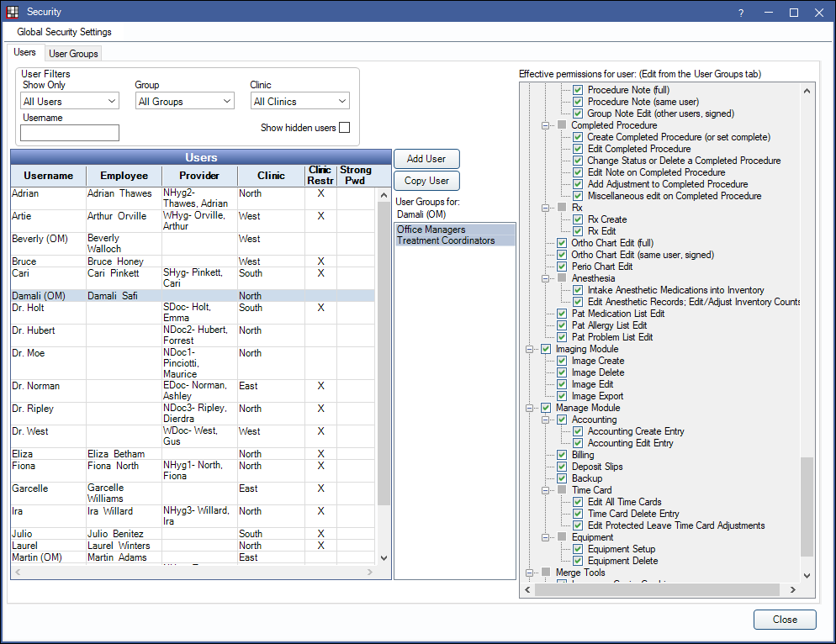Switch to the User Groups tab
The height and width of the screenshot is (644, 836).
pos(73,54)
